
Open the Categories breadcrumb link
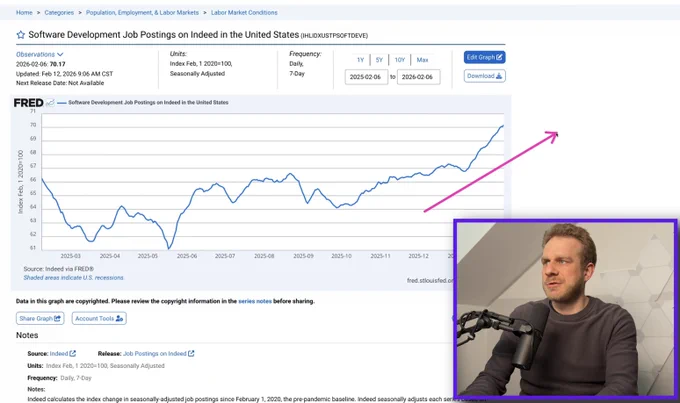tap(59, 13)
